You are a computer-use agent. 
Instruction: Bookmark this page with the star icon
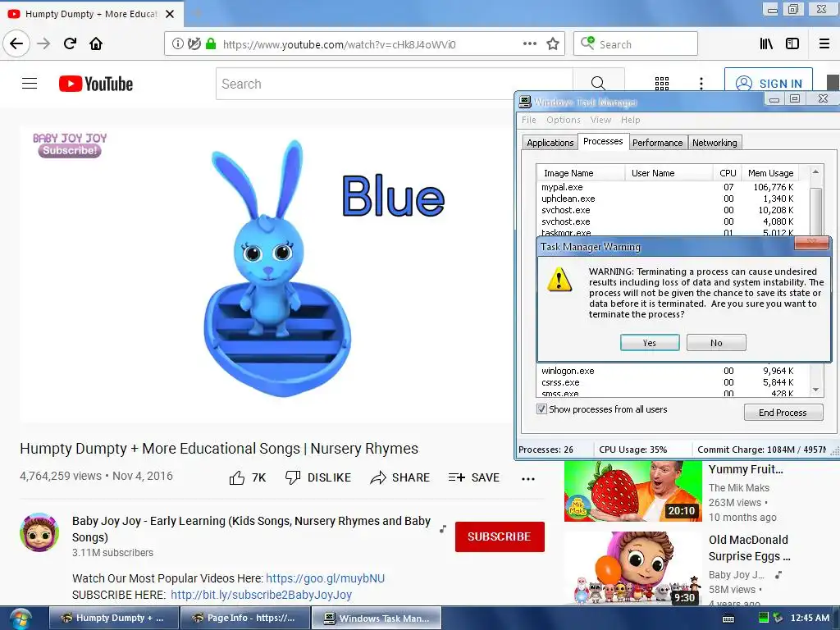[553, 44]
